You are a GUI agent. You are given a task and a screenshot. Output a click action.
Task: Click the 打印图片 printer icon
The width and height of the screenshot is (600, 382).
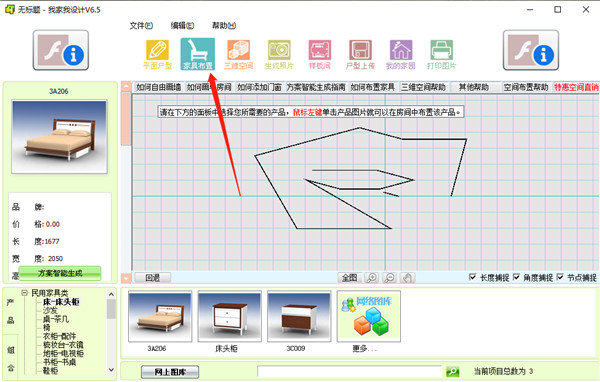441,54
